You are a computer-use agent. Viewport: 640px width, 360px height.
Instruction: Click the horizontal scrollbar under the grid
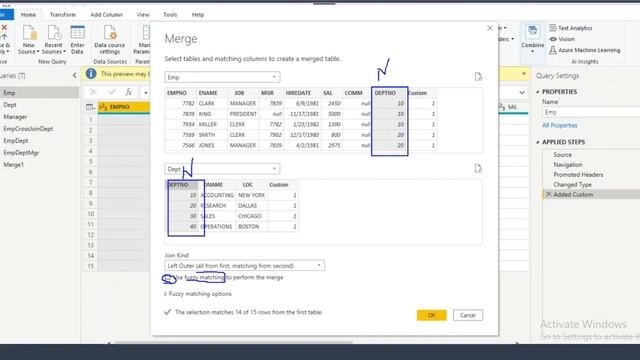(x=233, y=343)
